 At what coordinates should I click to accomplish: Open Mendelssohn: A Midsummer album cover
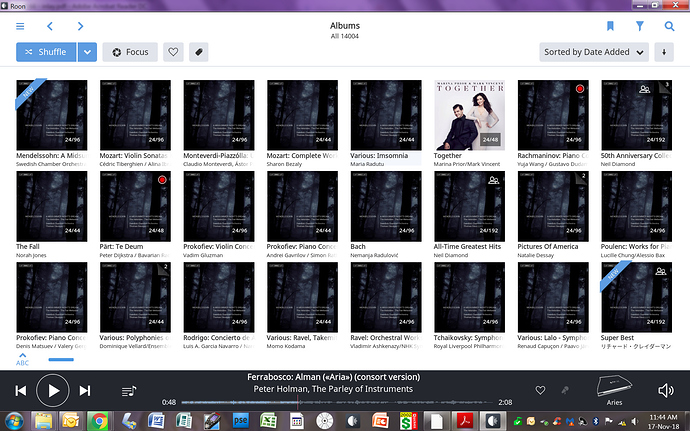51,115
